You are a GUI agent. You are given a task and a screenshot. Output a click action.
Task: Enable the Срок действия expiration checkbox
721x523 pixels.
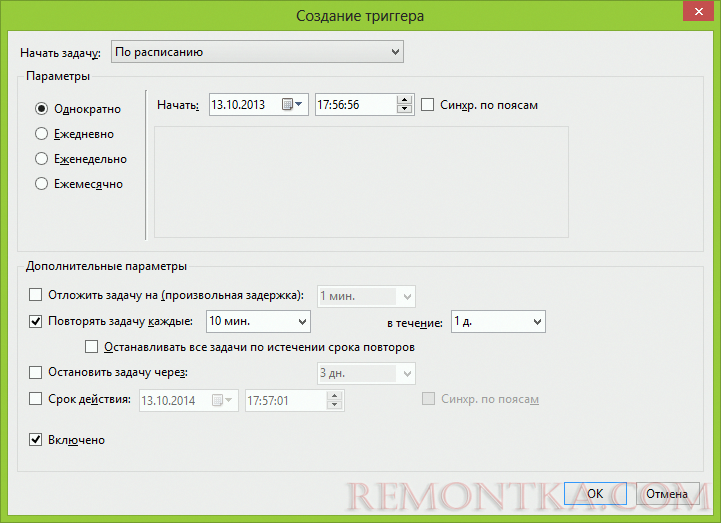click(x=36, y=399)
